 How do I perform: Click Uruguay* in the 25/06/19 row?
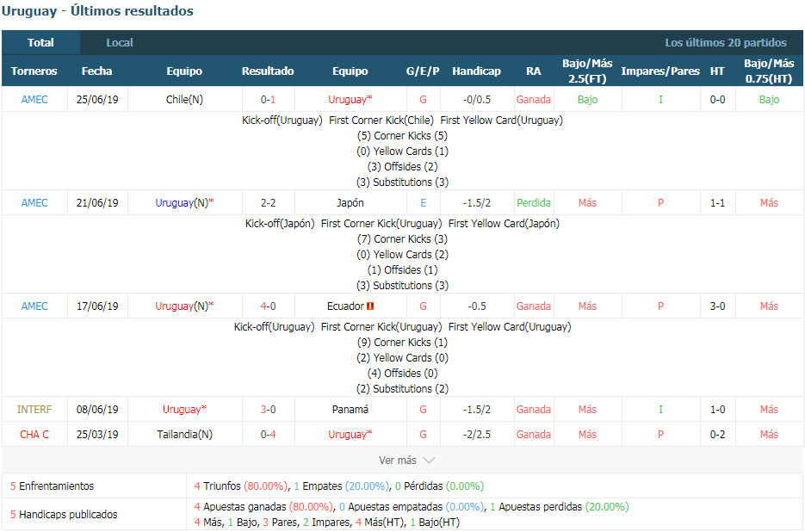pyautogui.click(x=350, y=100)
